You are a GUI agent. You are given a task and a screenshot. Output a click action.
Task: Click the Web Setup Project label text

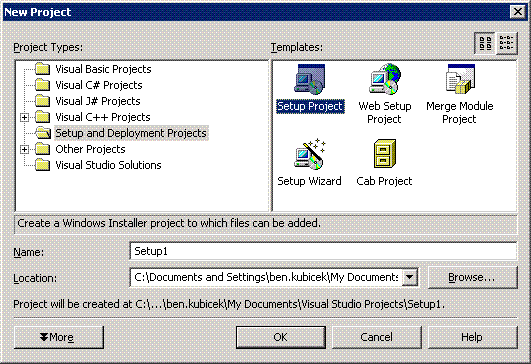click(x=385, y=112)
